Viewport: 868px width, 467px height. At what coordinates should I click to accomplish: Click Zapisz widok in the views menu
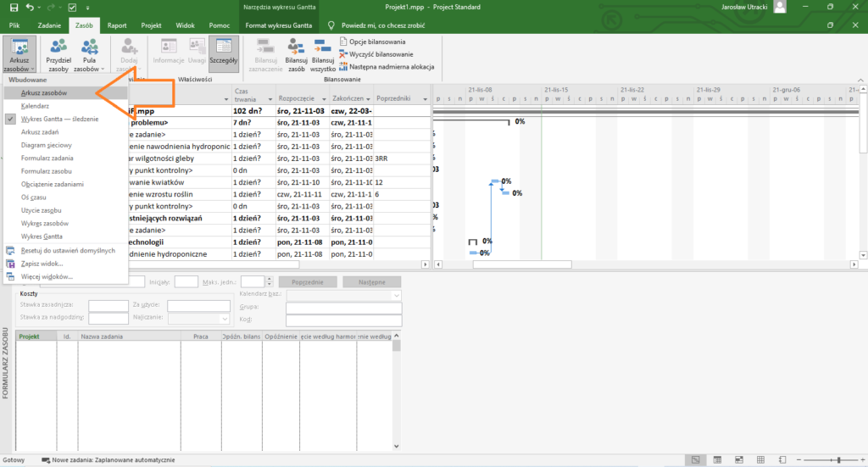point(46,264)
